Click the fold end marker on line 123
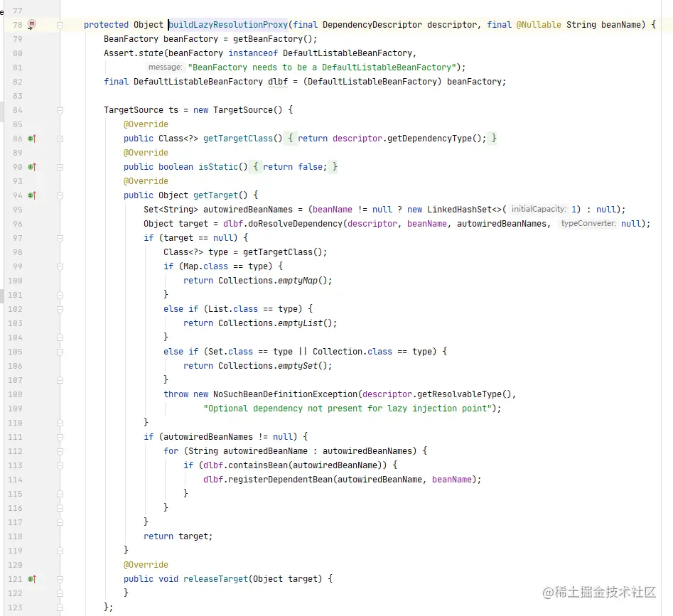 pos(60,607)
